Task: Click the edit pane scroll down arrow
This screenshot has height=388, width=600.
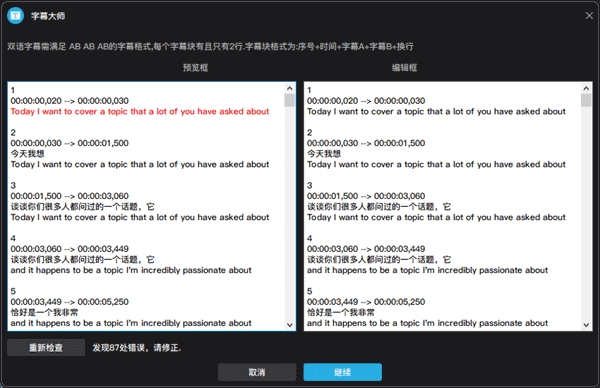Action: pyautogui.click(x=586, y=325)
